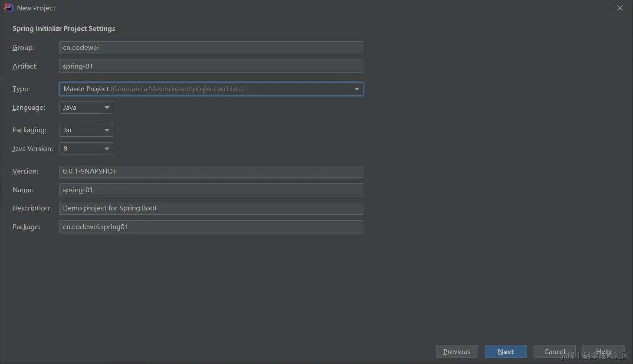Cancel the new project wizard
This screenshot has width=633, height=364.
554,352
